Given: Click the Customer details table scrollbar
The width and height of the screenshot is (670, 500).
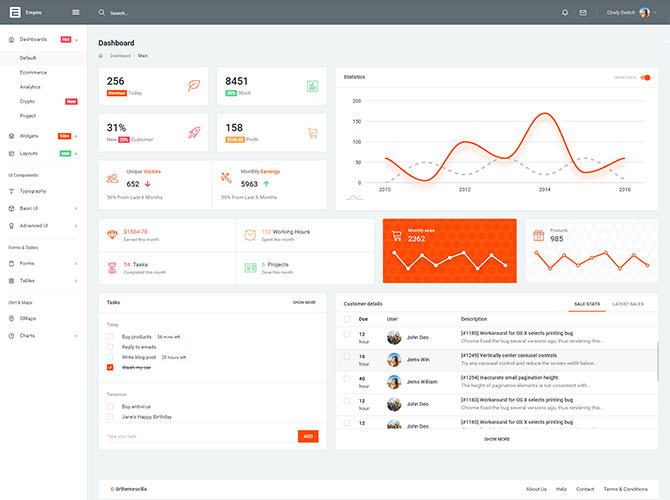Looking at the screenshot, I should pyautogui.click(x=658, y=362).
